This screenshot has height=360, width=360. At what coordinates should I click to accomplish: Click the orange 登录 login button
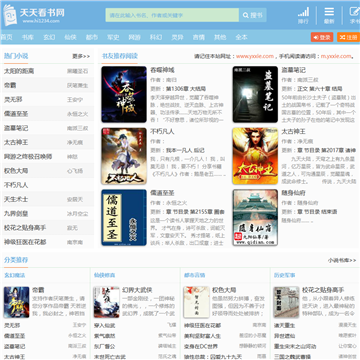coord(322,37)
